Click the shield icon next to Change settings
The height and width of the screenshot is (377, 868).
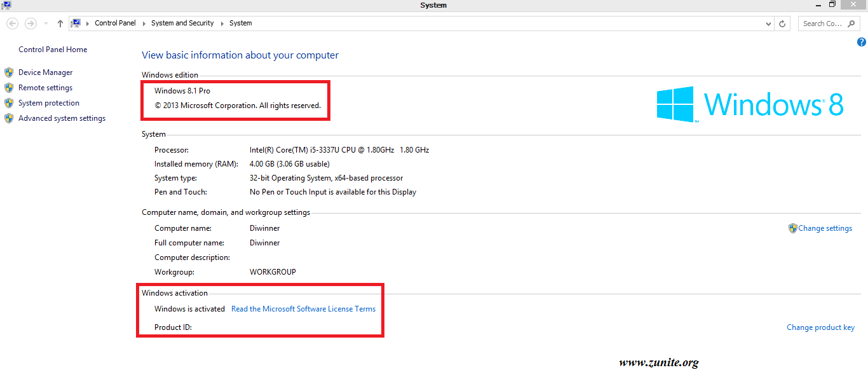792,228
